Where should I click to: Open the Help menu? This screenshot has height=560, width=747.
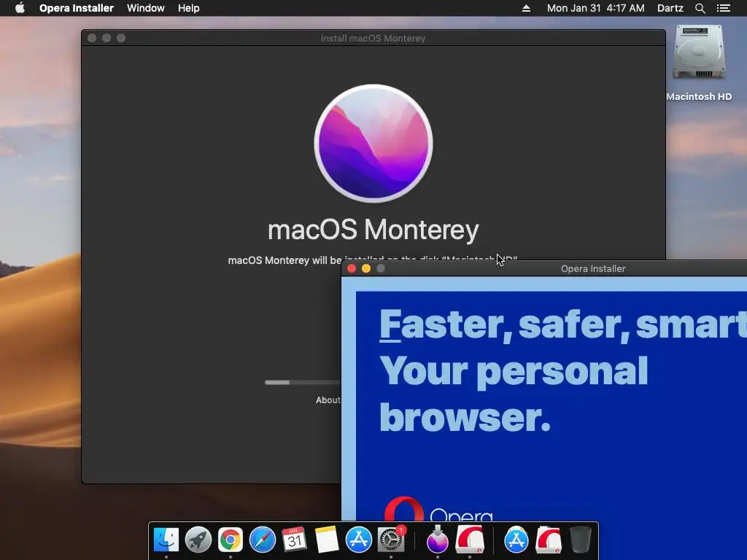(x=189, y=8)
